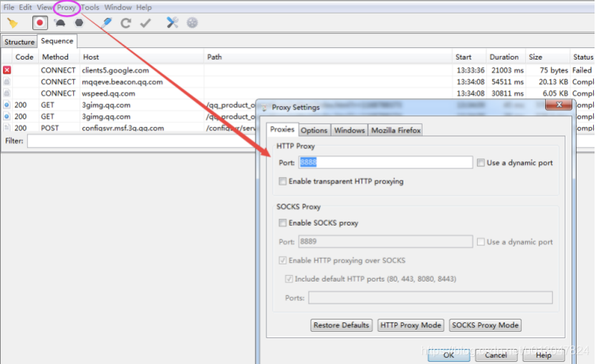
Task: Click the blue pen compose icon
Action: pos(107,23)
